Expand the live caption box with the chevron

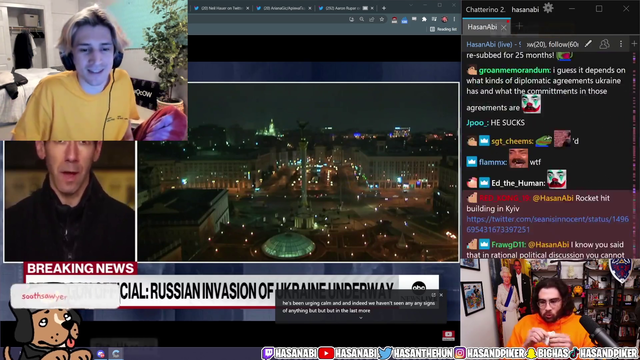[x=360, y=318]
